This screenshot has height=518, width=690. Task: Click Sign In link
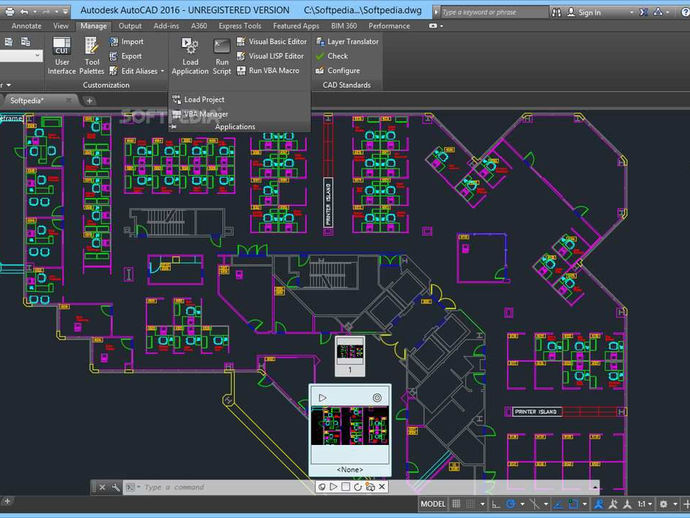590,12
